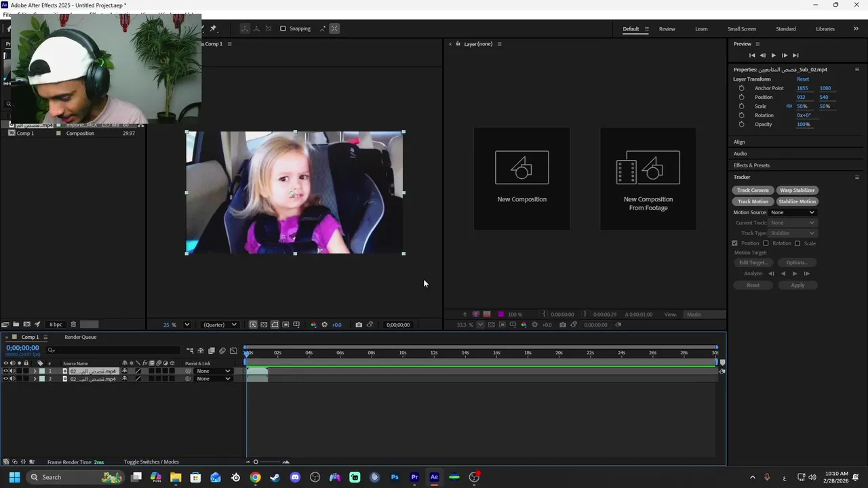Reset exposure in composition viewer
Screen dimensions: 868x488
[324, 325]
